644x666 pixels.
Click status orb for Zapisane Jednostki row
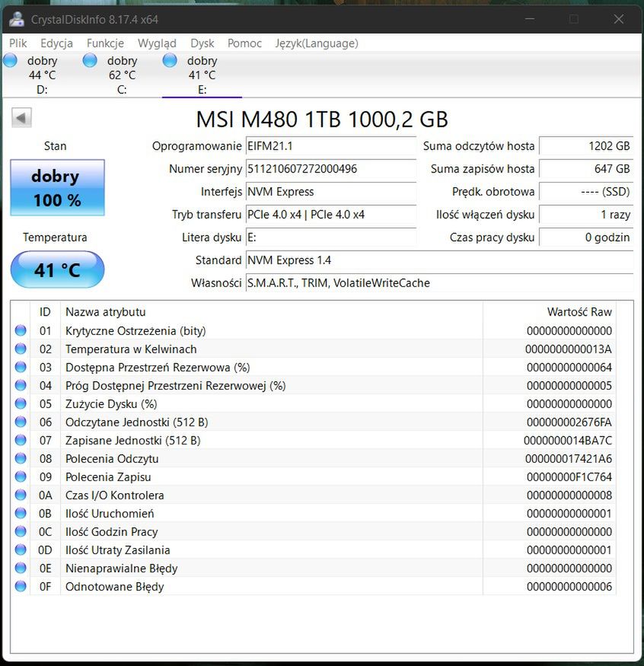click(x=21, y=440)
